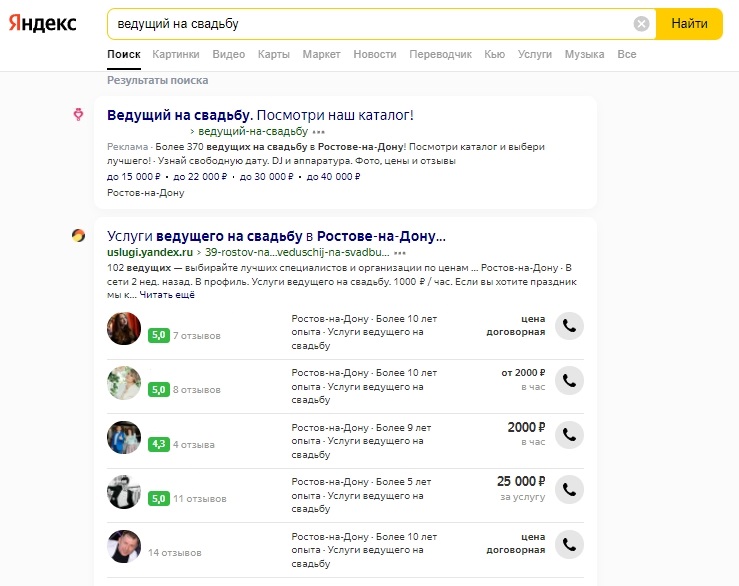Open the avatar of the specialist with 4 отзыва

(x=124, y=437)
